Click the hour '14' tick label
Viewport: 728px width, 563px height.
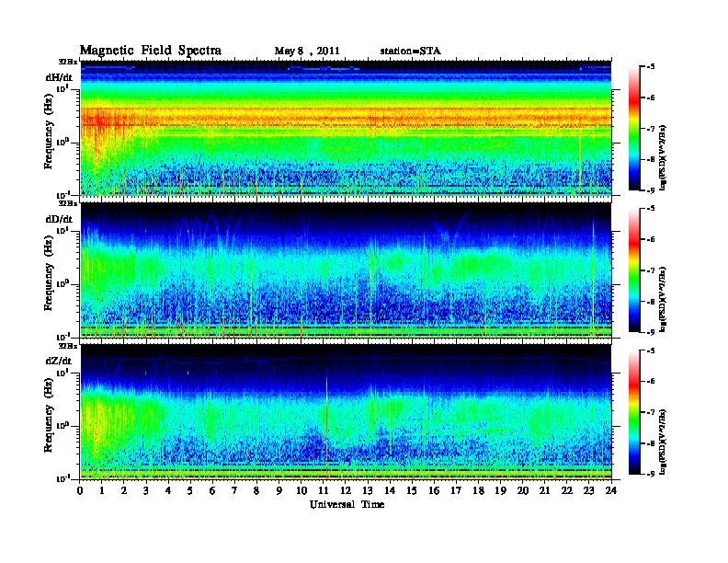390,491
